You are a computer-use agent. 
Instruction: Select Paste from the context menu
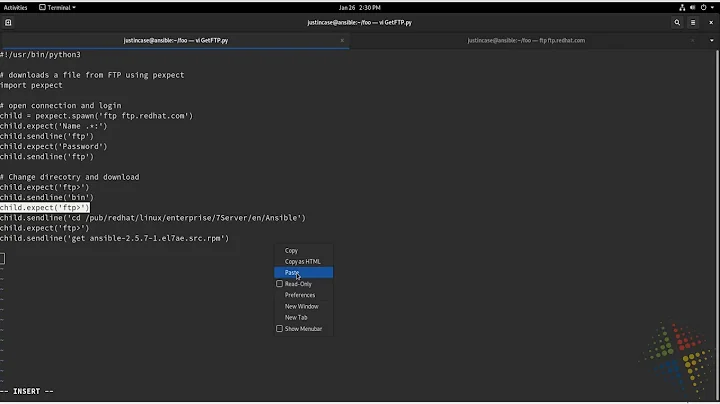(x=292, y=272)
